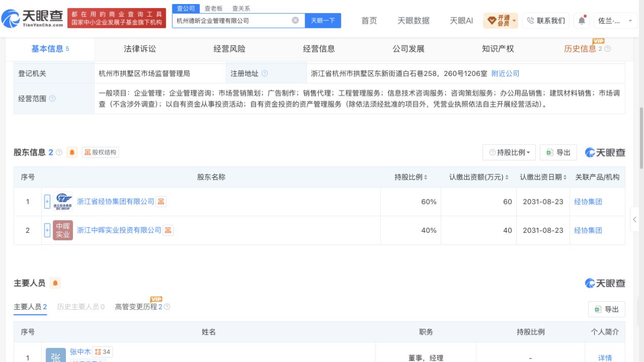The height and width of the screenshot is (362, 644).
Task: Switch to 公司发展 tab
Action: (x=408, y=49)
